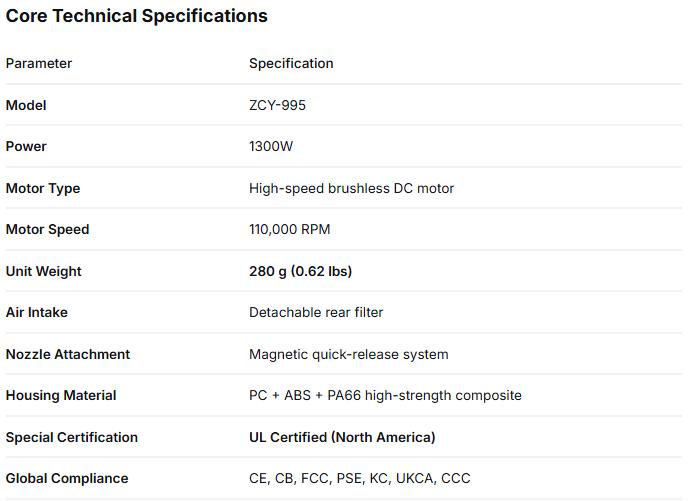This screenshot has height=501, width=690.
Task: Select the Unit Weight label
Action: tap(44, 271)
